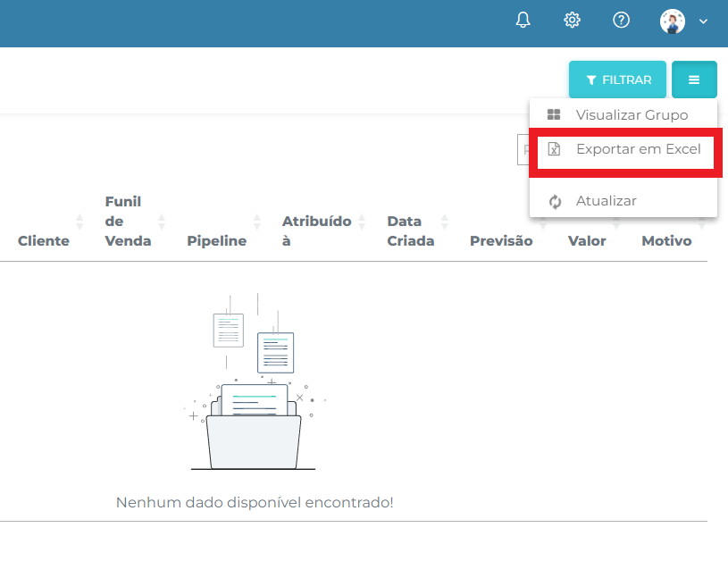Sort by the Motivo column
The image size is (728, 578).
tap(666, 241)
